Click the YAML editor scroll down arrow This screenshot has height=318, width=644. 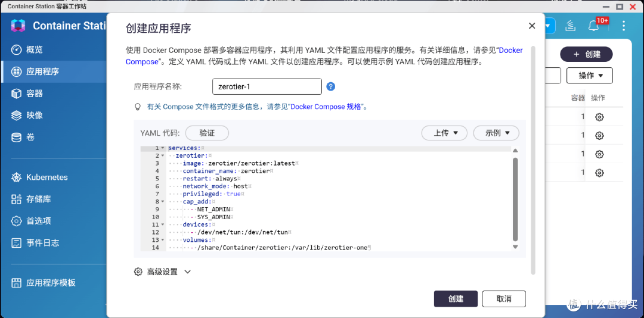[515, 246]
